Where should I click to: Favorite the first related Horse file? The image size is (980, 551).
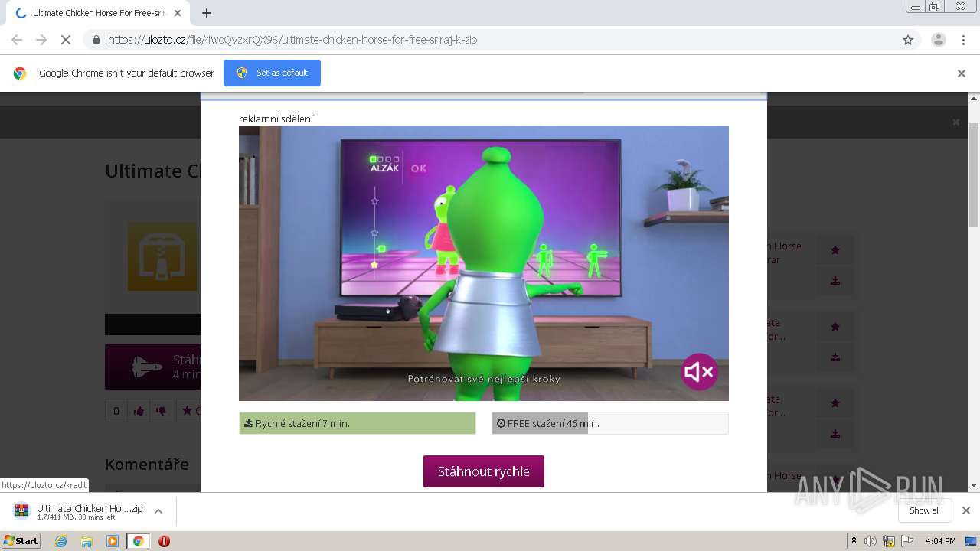pyautogui.click(x=835, y=249)
